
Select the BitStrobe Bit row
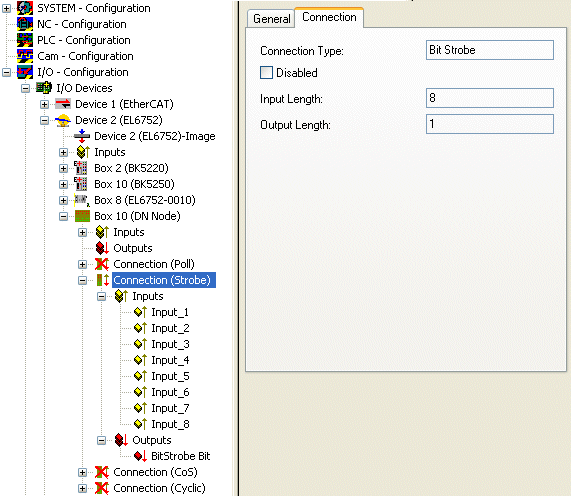pyautogui.click(x=181, y=456)
